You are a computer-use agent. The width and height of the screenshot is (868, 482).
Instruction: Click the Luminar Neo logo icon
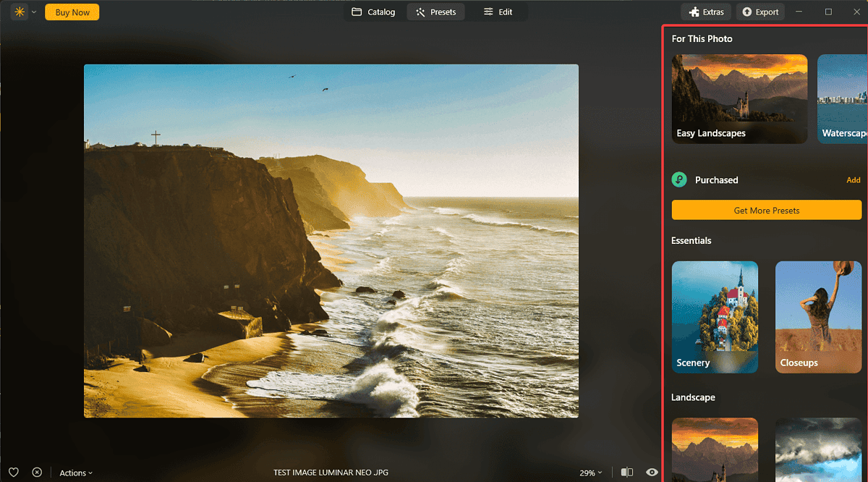(x=19, y=12)
